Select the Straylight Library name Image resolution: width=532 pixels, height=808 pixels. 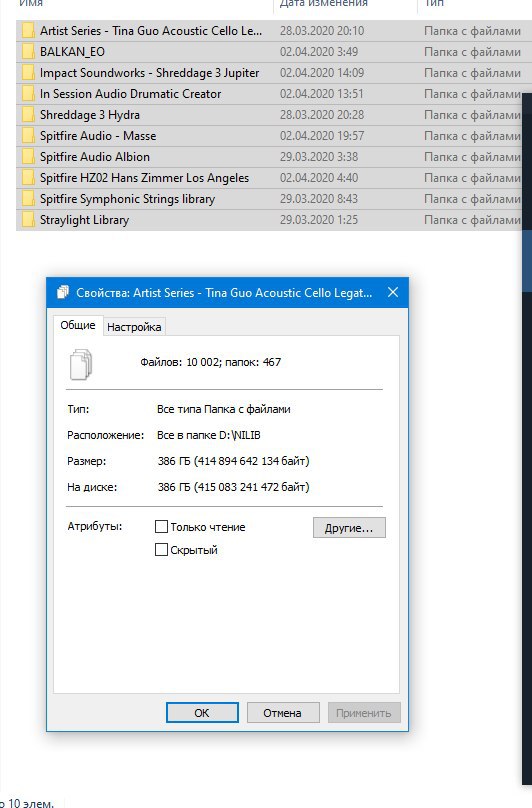click(x=85, y=220)
